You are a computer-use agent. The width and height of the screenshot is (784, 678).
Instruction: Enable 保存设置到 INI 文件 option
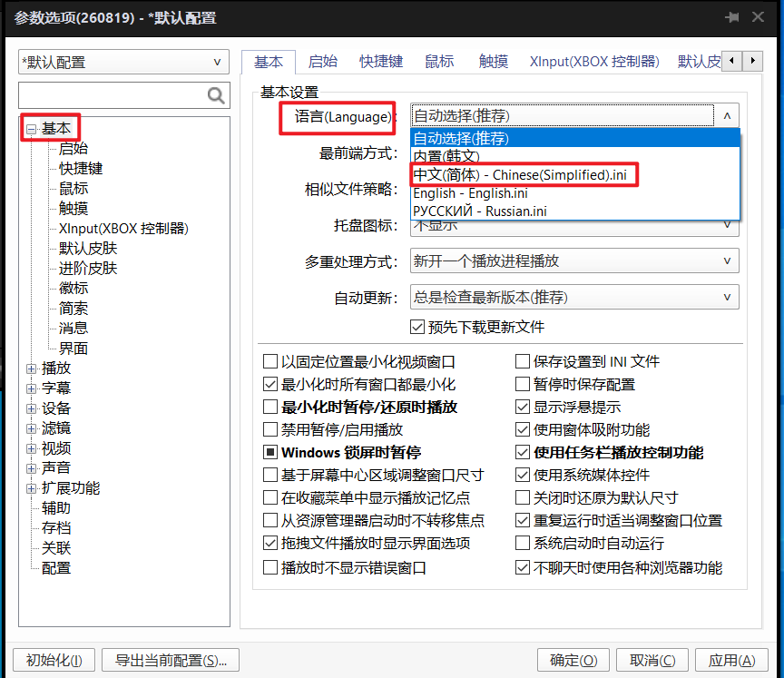point(523,361)
